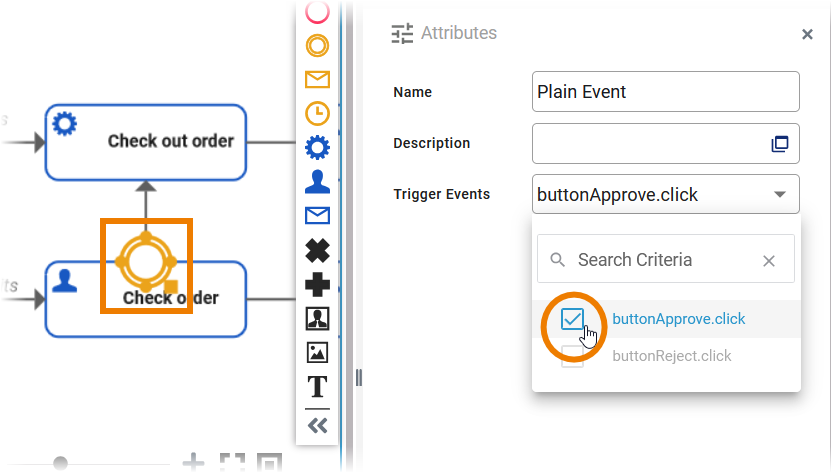
Task: Select the service task gear tool
Action: (317, 148)
